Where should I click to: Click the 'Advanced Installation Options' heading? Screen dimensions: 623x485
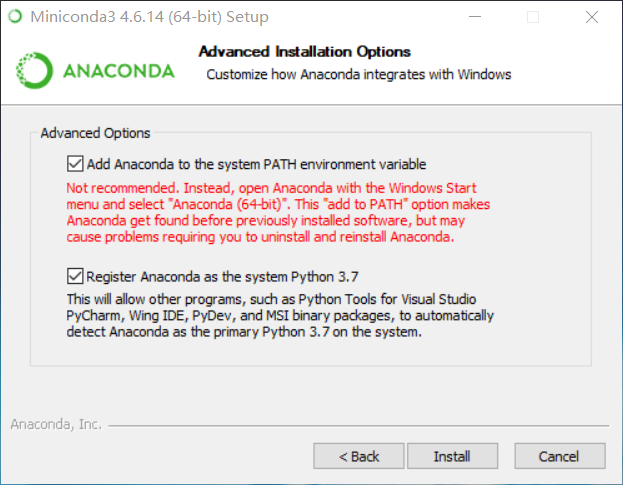(305, 52)
